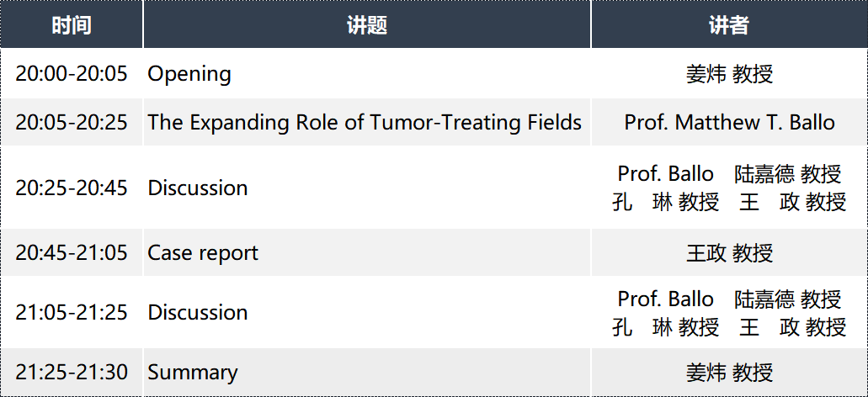This screenshot has width=868, height=397.
Task: Click the 21:05-21:25 time cell
Action: (x=72, y=312)
